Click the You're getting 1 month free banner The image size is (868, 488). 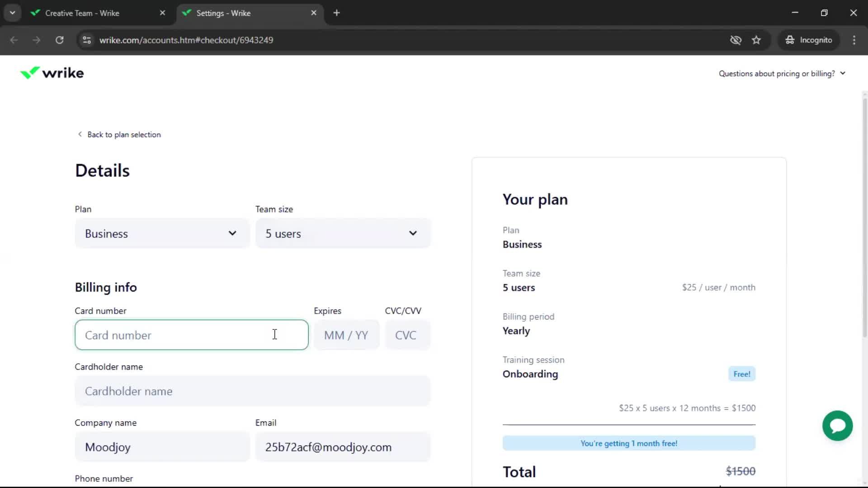pyautogui.click(x=629, y=443)
